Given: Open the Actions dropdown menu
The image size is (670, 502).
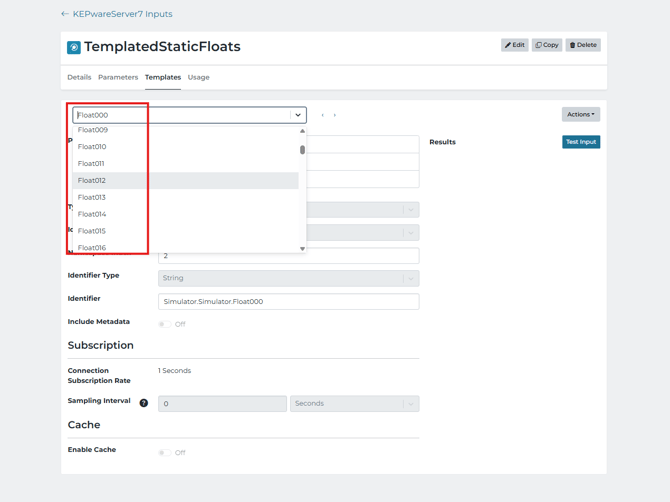Looking at the screenshot, I should [581, 114].
